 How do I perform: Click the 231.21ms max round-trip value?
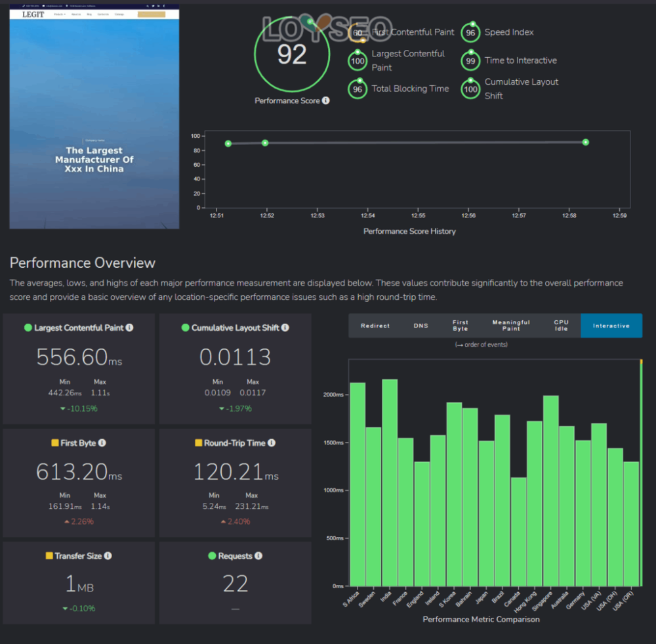[251, 506]
